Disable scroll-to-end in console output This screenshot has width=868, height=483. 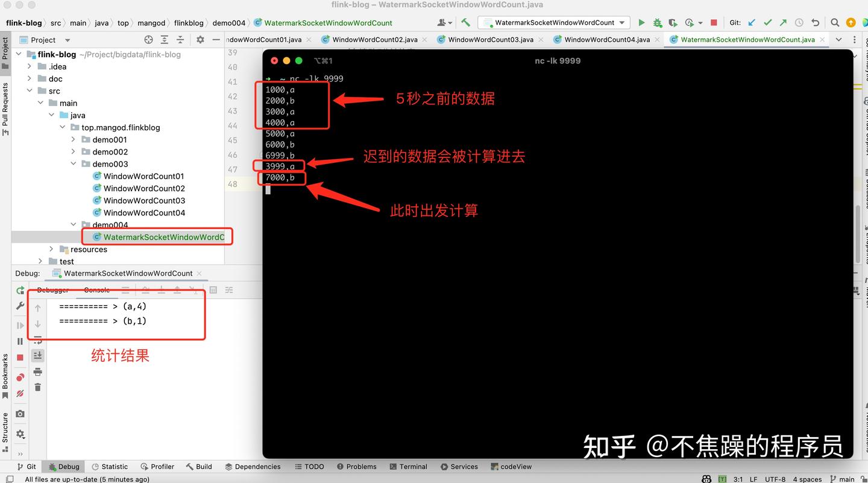38,355
